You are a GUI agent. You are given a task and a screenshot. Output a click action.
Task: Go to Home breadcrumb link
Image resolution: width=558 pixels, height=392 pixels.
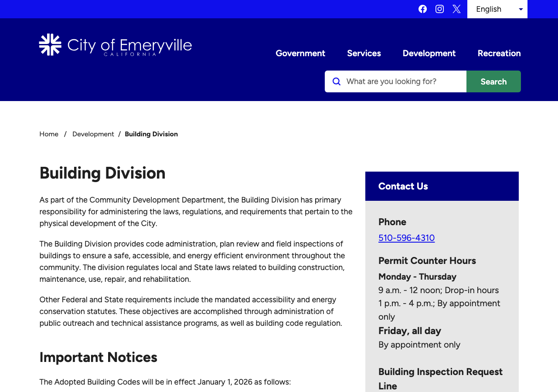tap(49, 134)
